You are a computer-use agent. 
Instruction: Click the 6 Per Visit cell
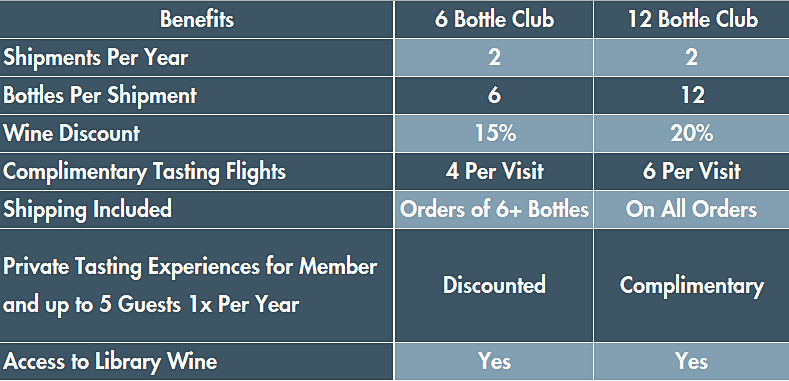(692, 172)
